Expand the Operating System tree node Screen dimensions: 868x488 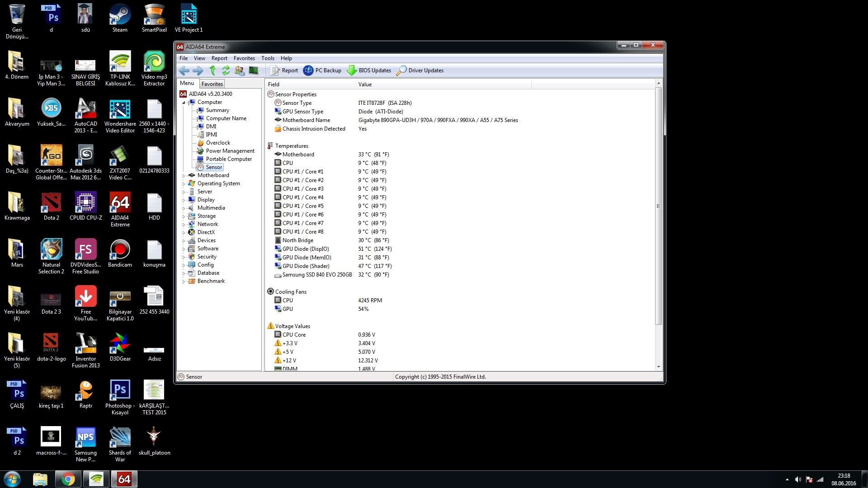[x=184, y=184]
